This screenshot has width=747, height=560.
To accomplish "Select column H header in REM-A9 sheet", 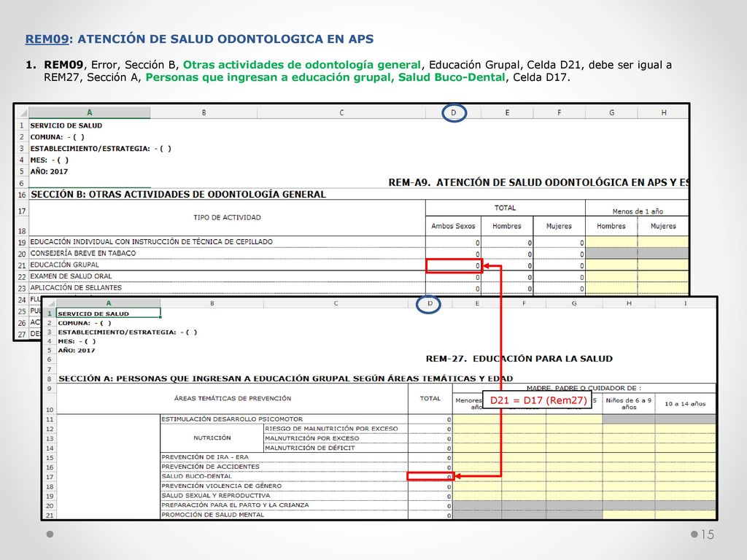I will coord(663,112).
